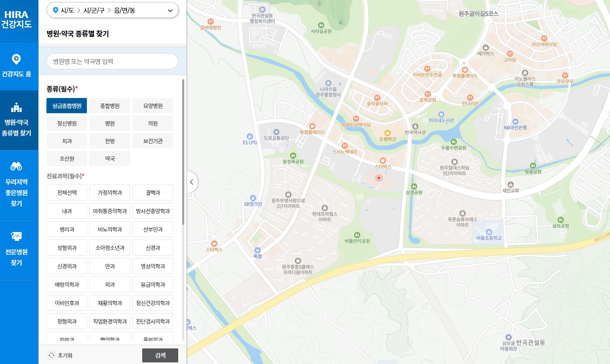Select 의원 type
The image size is (610, 364).
click(153, 123)
